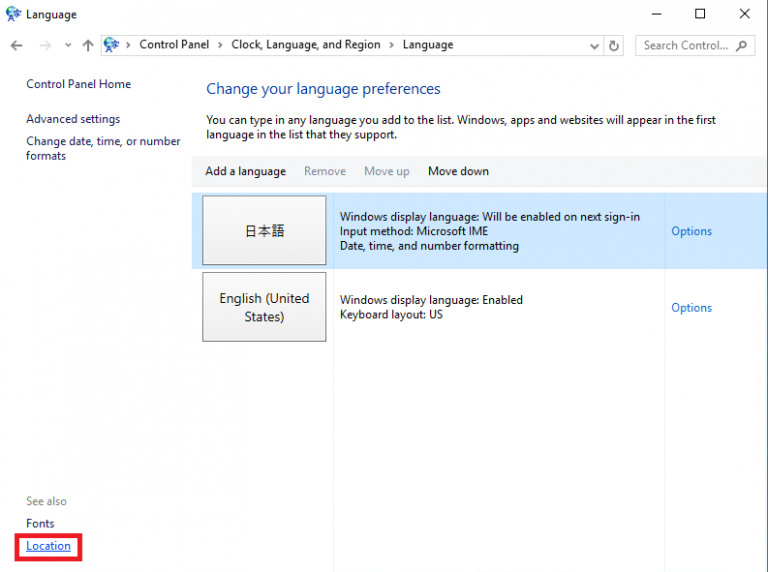Open Advanced settings
The height and width of the screenshot is (572, 768).
73,119
